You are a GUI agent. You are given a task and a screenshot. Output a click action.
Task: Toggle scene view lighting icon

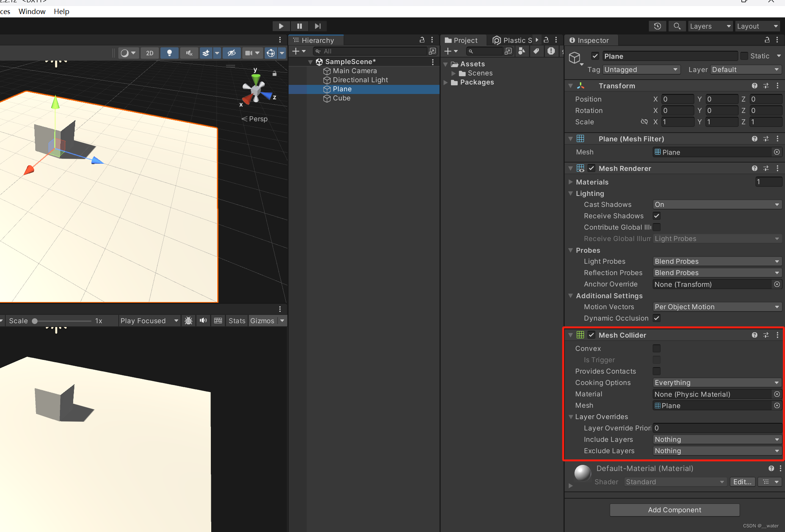[169, 53]
